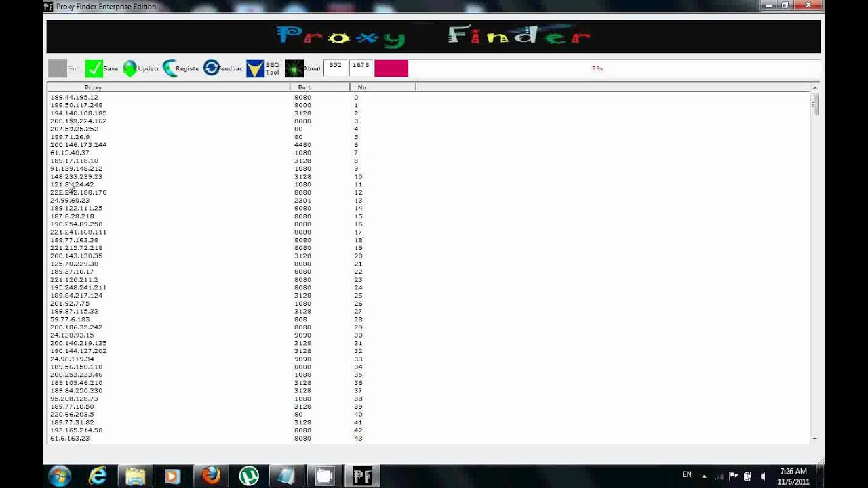Select proxy row 201.92.7.75
868x488 pixels.
(x=70, y=304)
